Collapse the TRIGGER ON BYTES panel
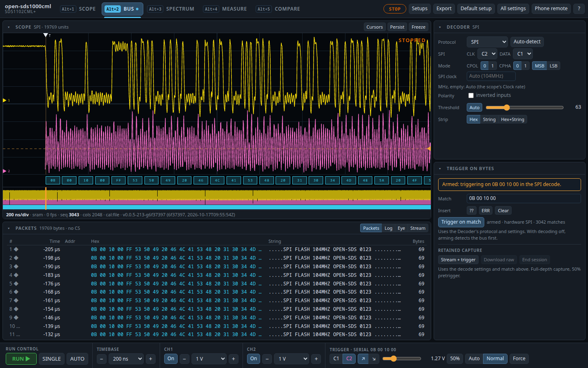 pyautogui.click(x=440, y=168)
